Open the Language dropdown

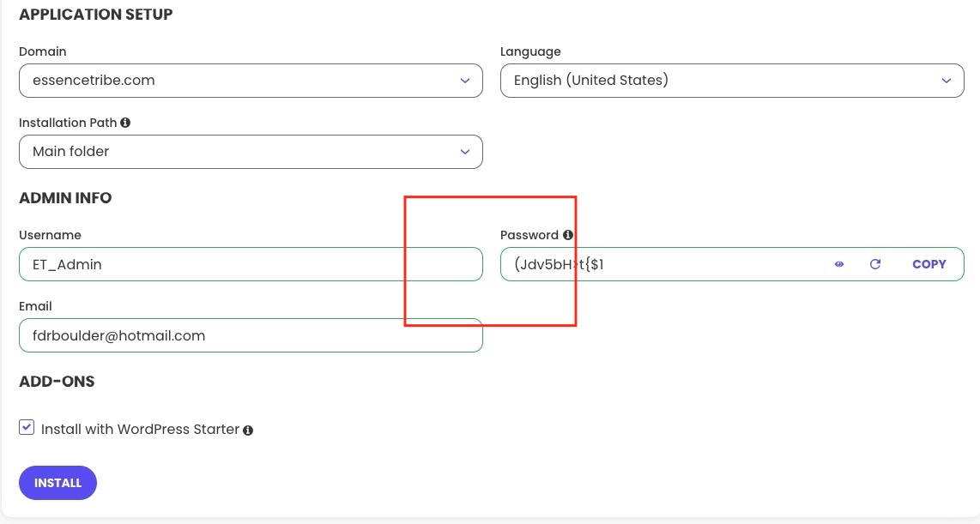coord(732,81)
